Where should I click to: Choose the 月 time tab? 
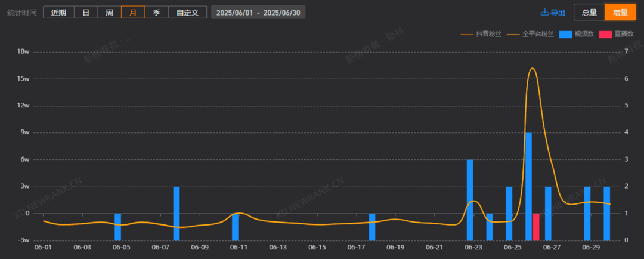pos(133,13)
